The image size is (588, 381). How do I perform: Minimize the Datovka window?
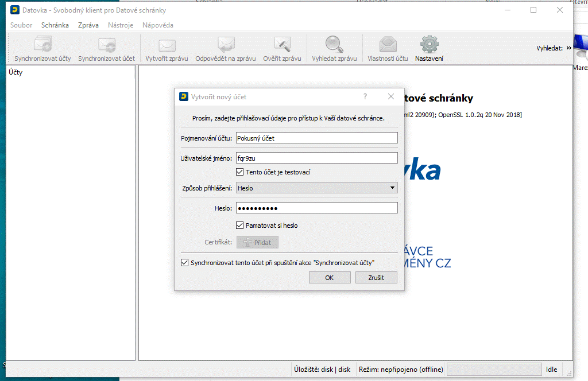[508, 10]
